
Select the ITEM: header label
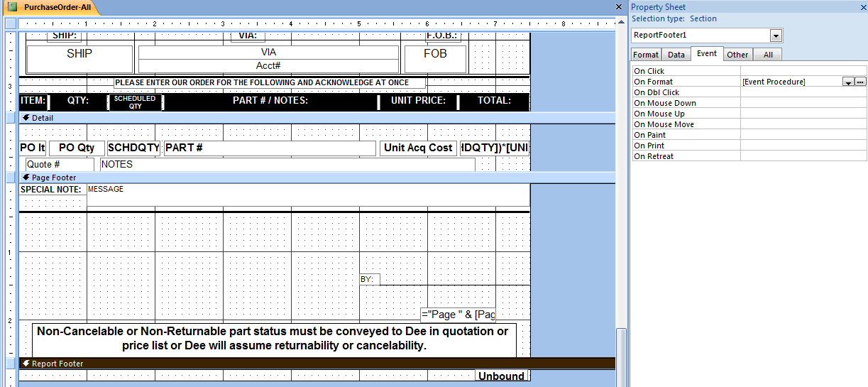(33, 101)
